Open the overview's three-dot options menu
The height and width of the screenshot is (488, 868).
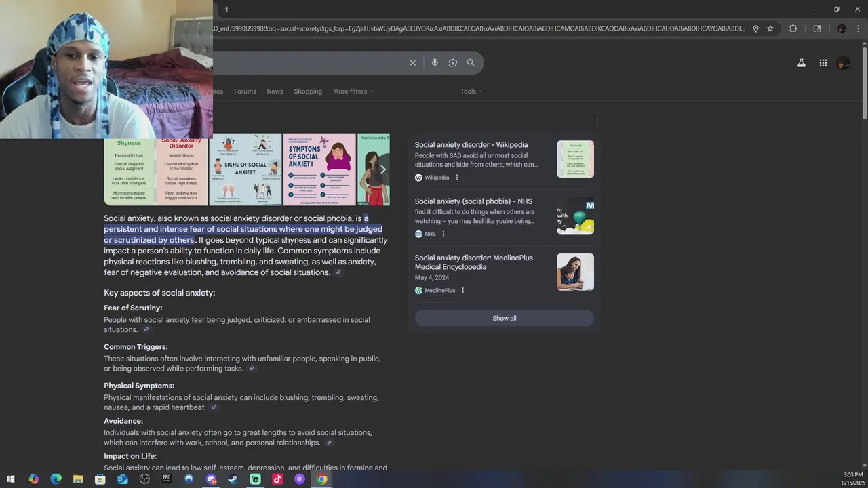pyautogui.click(x=597, y=121)
